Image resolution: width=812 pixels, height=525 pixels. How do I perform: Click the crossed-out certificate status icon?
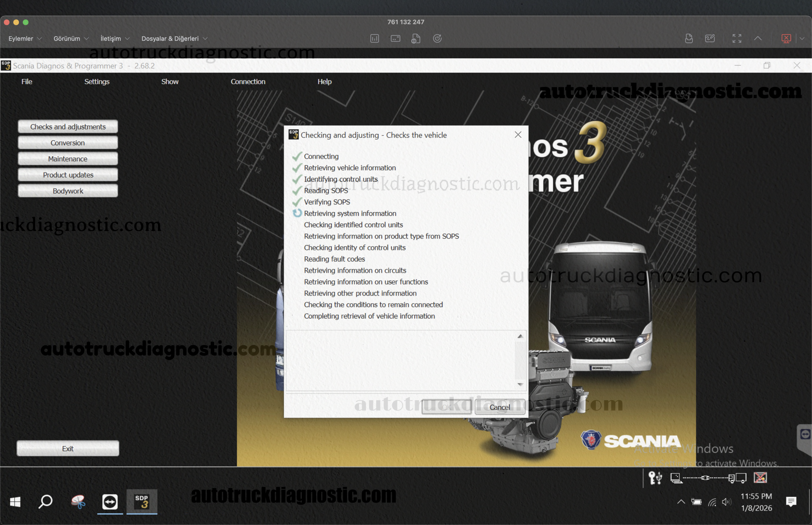760,477
